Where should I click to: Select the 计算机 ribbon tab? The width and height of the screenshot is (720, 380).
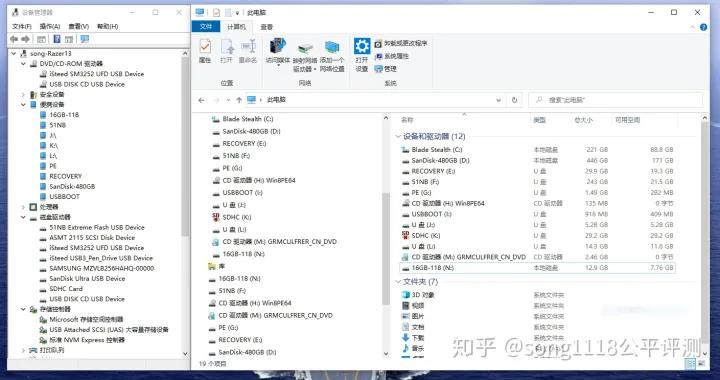pos(236,27)
